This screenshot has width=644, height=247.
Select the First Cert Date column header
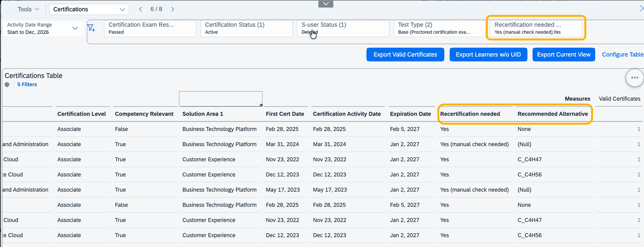[x=285, y=114]
